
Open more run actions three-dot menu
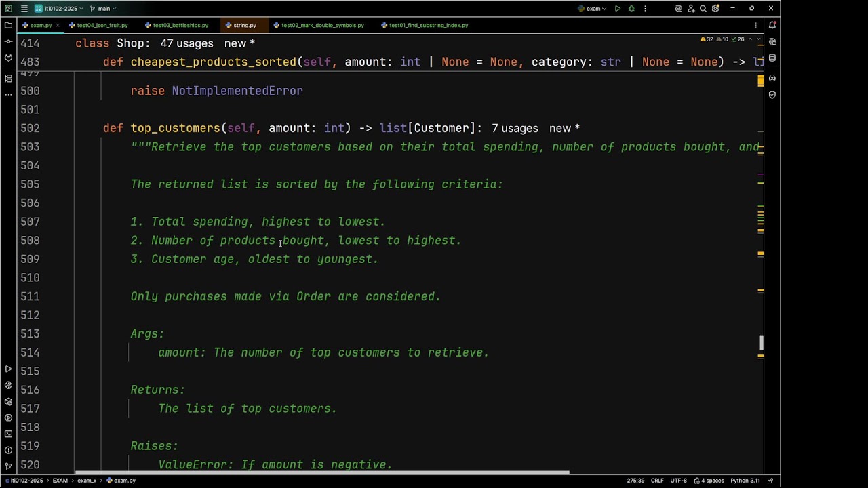[x=645, y=9]
